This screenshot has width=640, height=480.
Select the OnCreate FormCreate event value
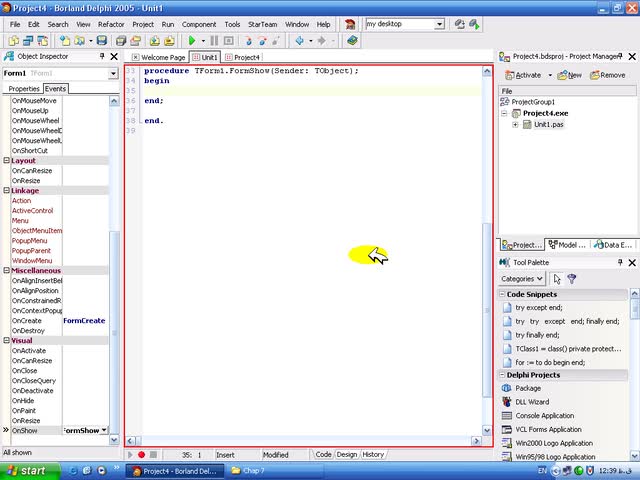84,320
